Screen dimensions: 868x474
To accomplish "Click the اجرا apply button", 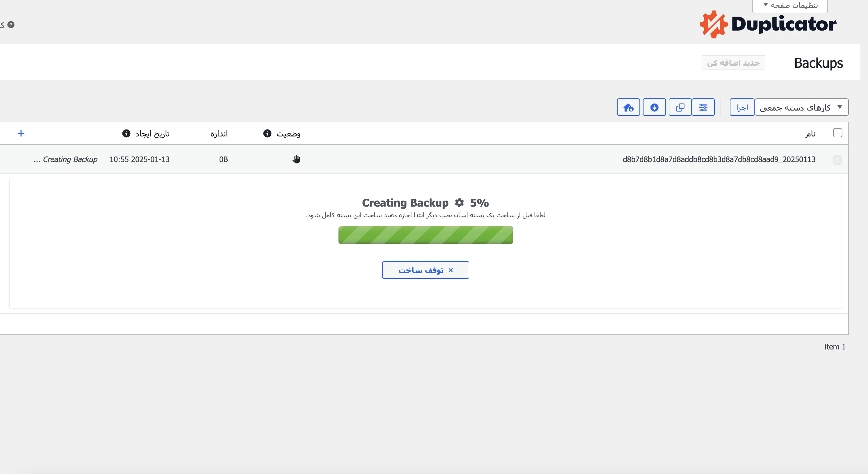I will tap(742, 107).
